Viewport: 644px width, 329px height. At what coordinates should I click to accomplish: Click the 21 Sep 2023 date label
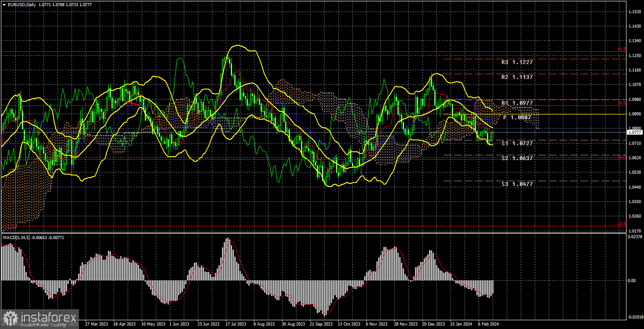pyautogui.click(x=321, y=325)
